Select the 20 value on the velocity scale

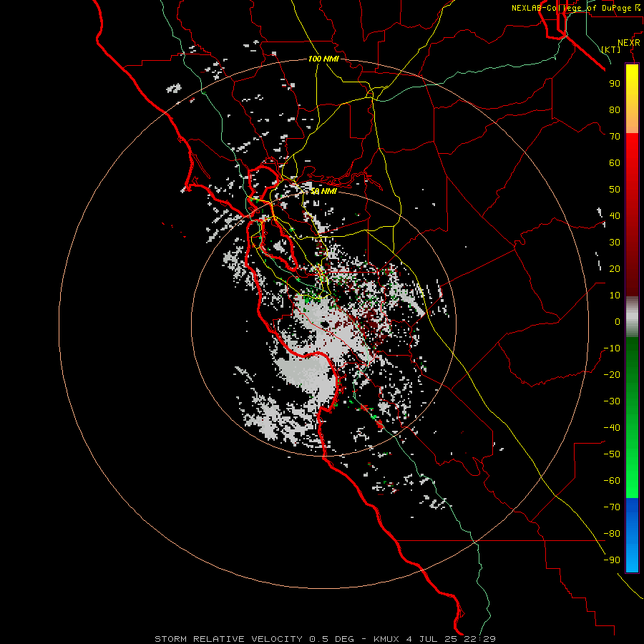coord(615,268)
